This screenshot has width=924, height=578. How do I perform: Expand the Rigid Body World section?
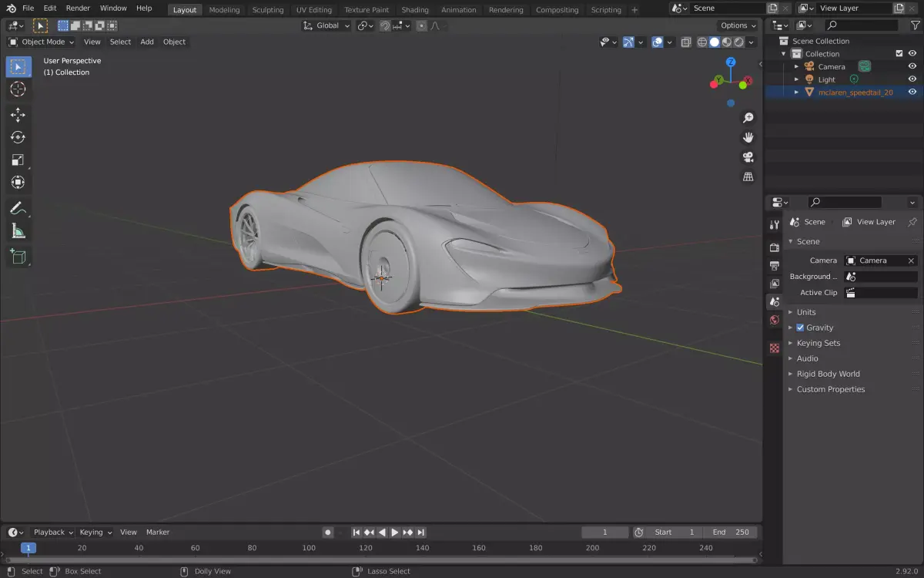tap(828, 374)
